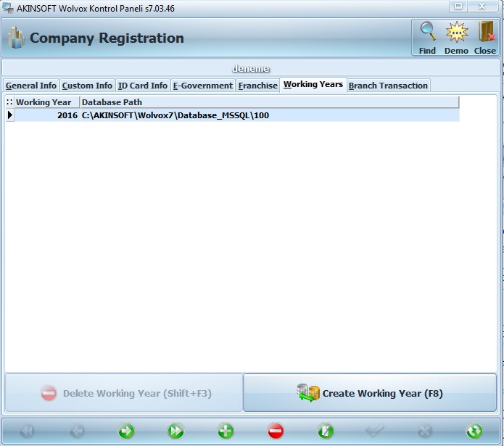Click Delete Working Year (Shift+F3) button
Screen dimensions: 504x446
124,392
